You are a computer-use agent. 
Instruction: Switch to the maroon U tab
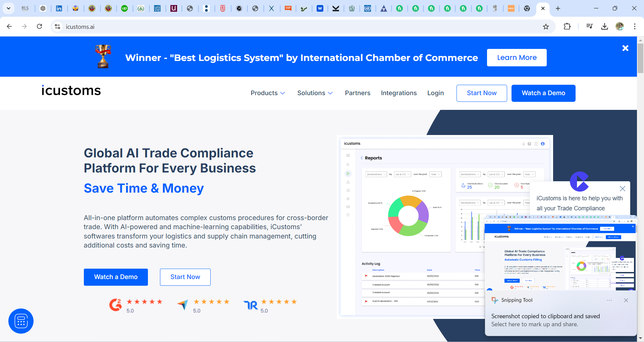[x=174, y=8]
